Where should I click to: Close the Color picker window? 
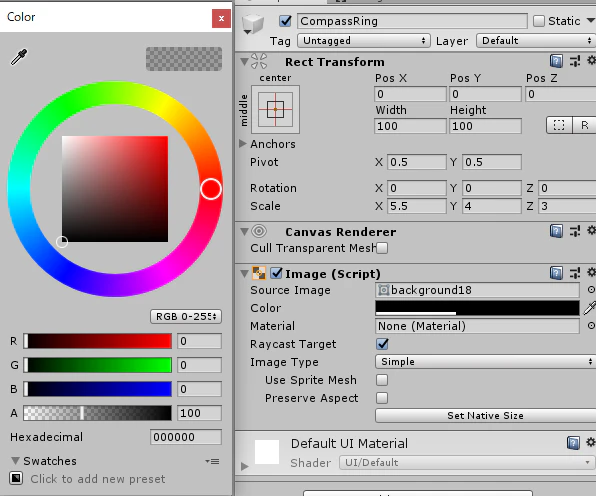click(x=221, y=18)
